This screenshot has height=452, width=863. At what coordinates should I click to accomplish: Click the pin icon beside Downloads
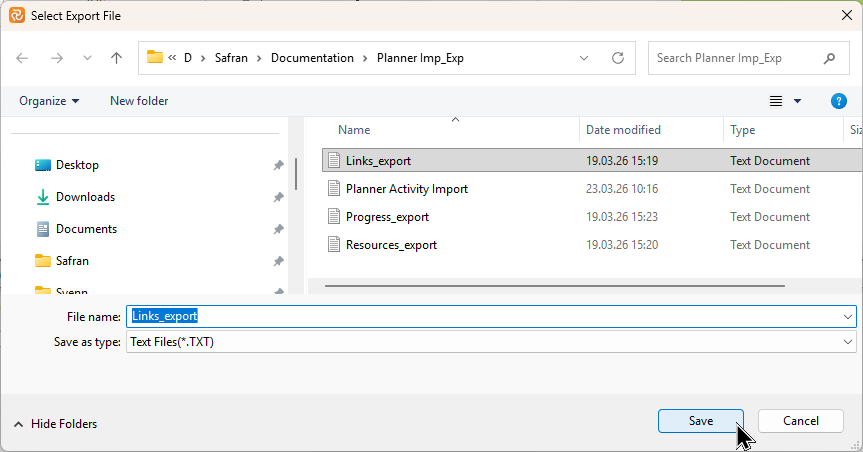click(x=278, y=197)
